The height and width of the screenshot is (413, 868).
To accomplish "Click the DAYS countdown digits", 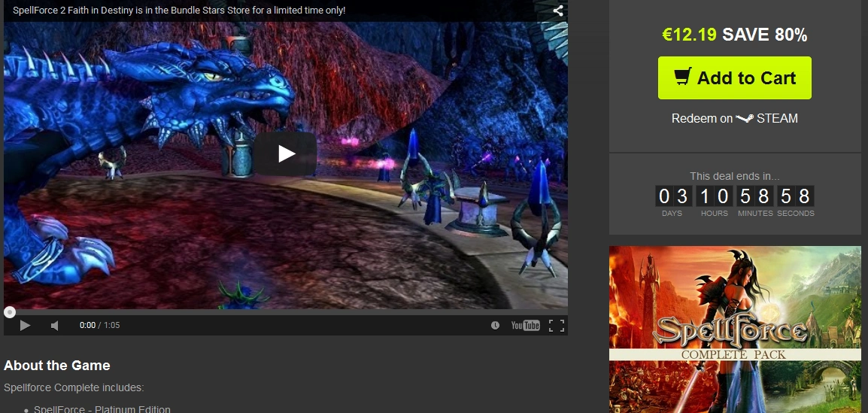I will (672, 196).
